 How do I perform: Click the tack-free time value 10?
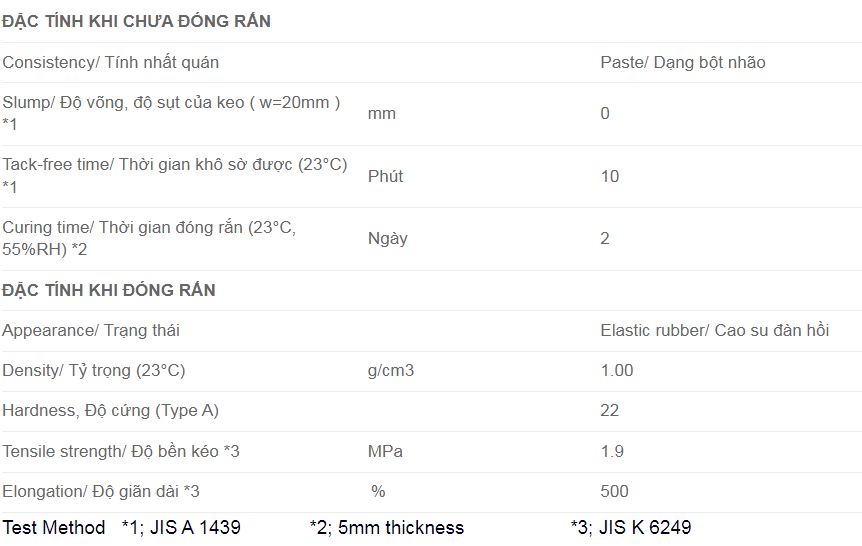tap(610, 176)
